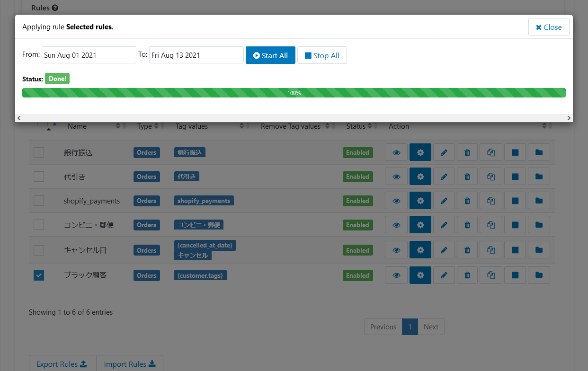The height and width of the screenshot is (371, 588).
Task: Delete the コンビニ・郵便 rule with the trash icon
Action: [x=467, y=224]
